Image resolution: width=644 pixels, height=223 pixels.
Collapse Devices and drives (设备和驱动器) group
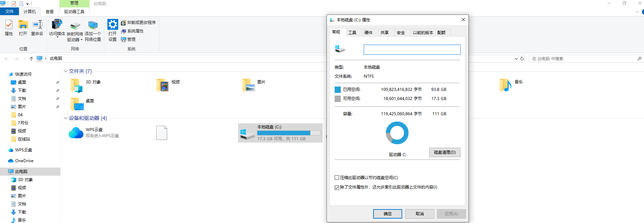(x=66, y=118)
